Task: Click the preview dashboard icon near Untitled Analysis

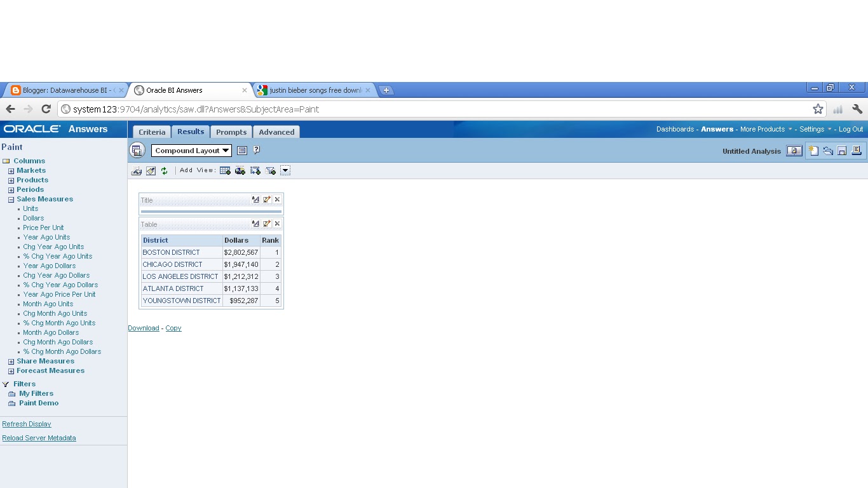Action: [x=794, y=151]
